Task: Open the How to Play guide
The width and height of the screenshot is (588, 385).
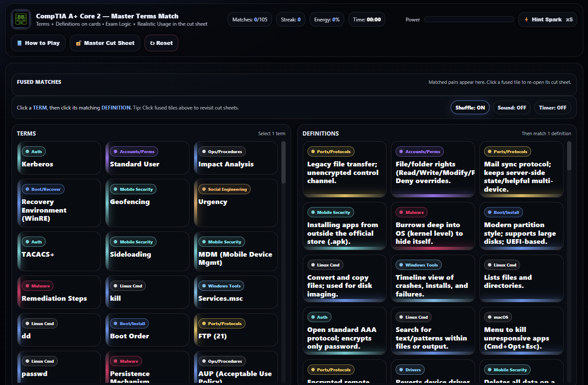Action: (x=38, y=43)
